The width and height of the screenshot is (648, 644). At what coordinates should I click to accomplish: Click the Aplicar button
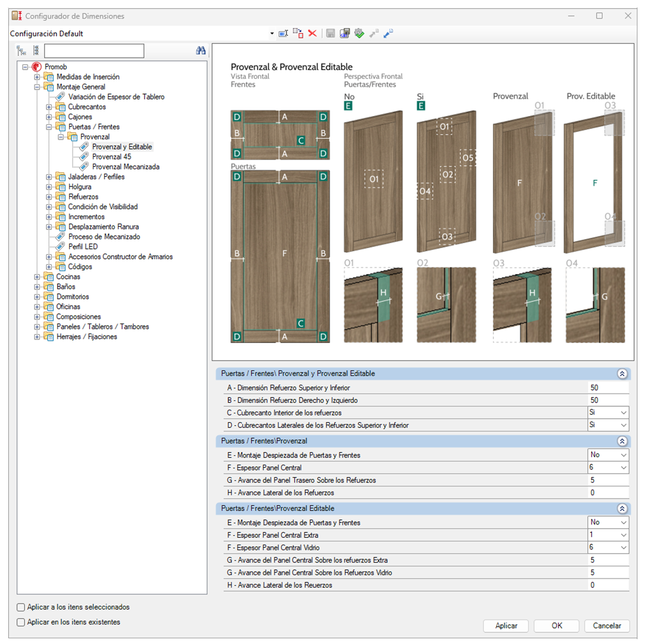pyautogui.click(x=506, y=626)
